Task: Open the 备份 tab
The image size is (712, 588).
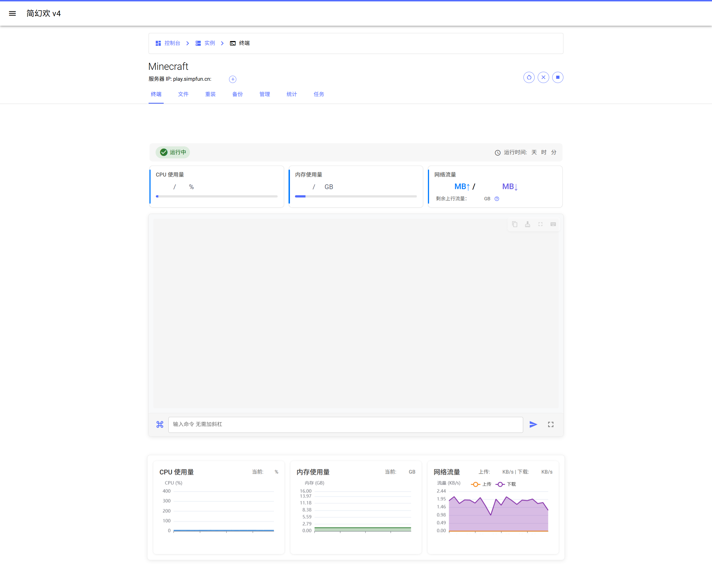Action: click(x=237, y=94)
